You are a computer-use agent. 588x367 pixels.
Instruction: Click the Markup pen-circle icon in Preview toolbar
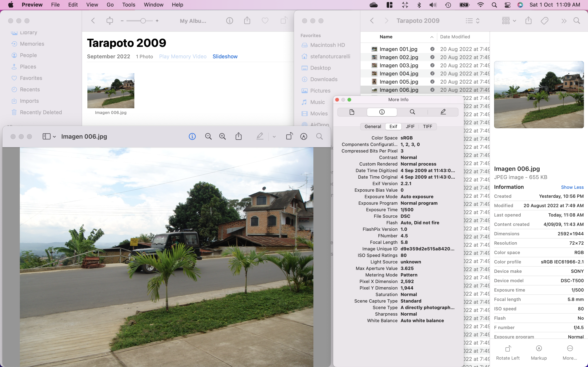[303, 136]
